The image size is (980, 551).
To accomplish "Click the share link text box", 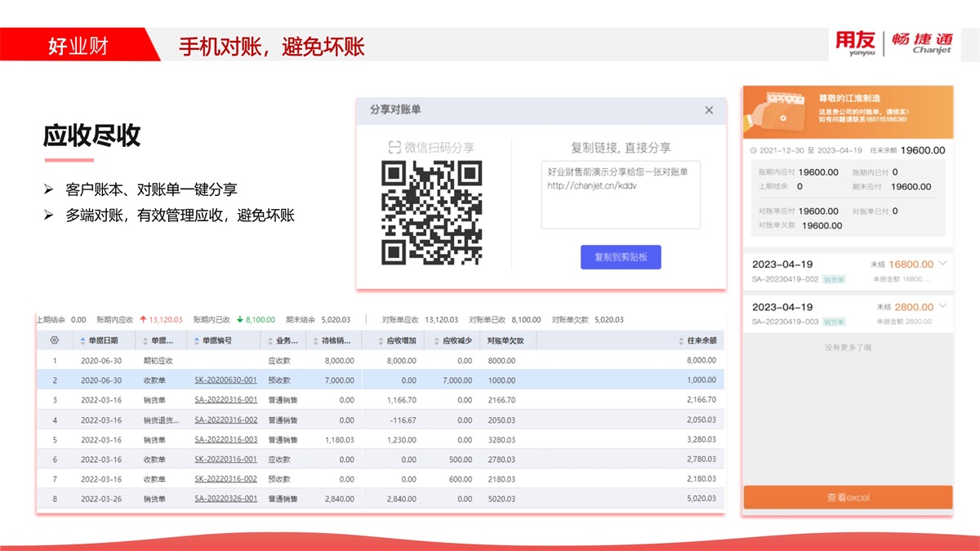I will tap(620, 194).
